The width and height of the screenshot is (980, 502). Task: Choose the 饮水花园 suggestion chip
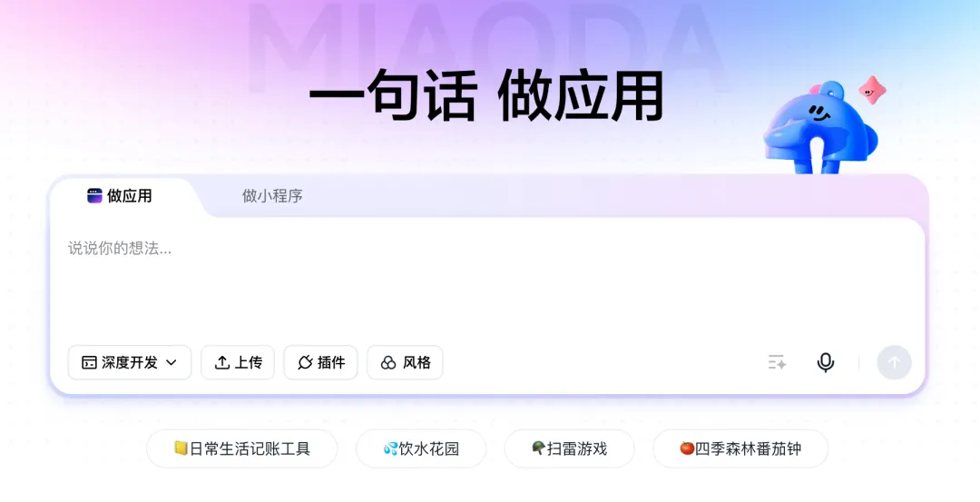click(x=421, y=448)
